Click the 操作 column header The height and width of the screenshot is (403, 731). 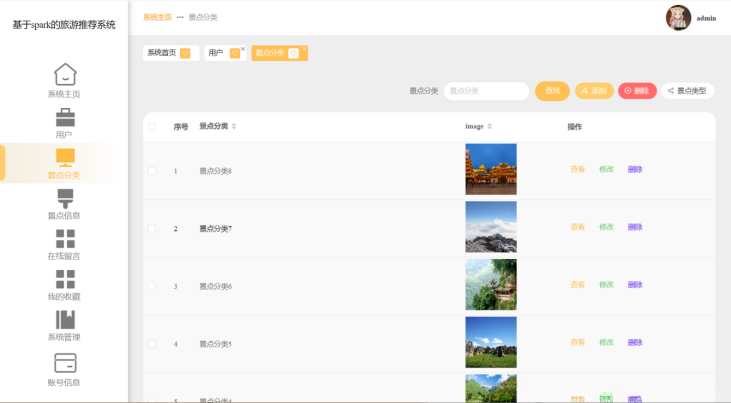click(574, 127)
